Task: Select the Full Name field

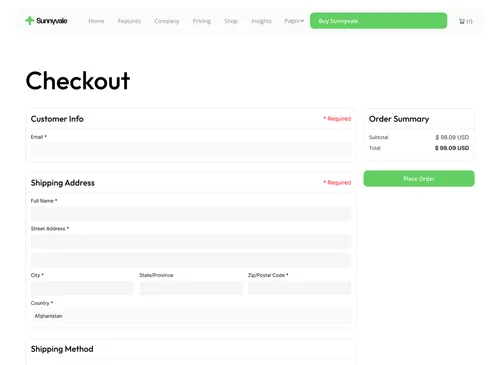Action: click(191, 213)
